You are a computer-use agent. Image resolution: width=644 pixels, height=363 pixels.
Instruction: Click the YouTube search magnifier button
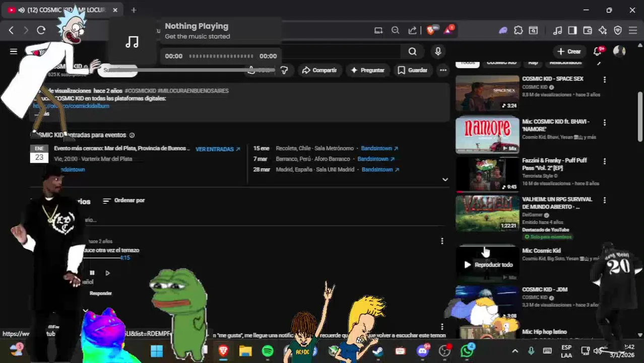coord(413,51)
